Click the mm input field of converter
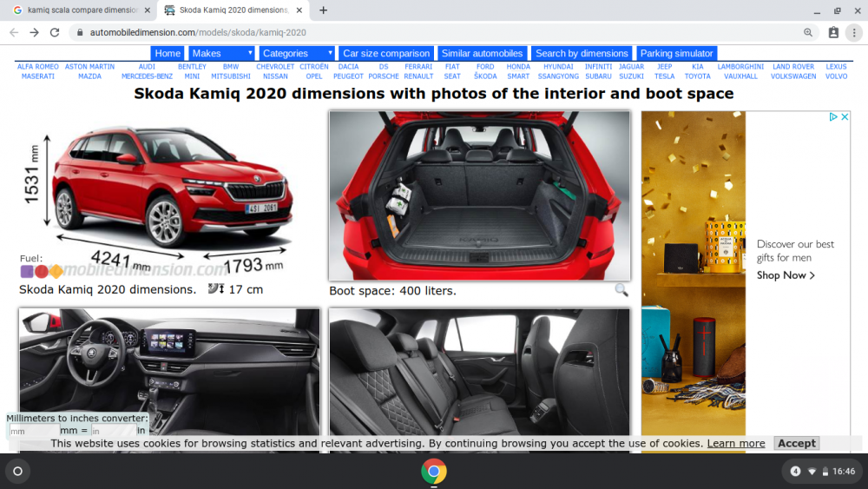Screen dimensions: 868x489 (x=34, y=431)
